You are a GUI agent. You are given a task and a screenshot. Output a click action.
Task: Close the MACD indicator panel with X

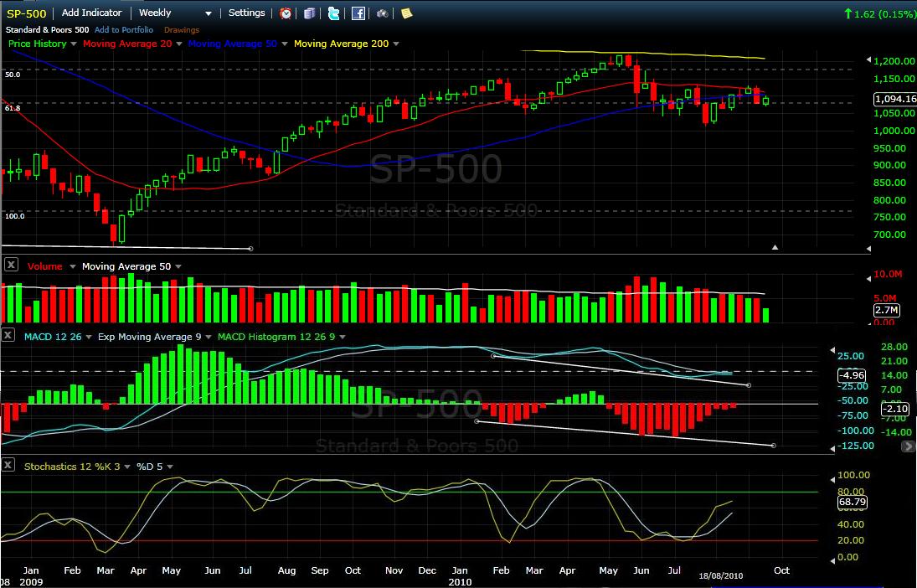click(8, 335)
